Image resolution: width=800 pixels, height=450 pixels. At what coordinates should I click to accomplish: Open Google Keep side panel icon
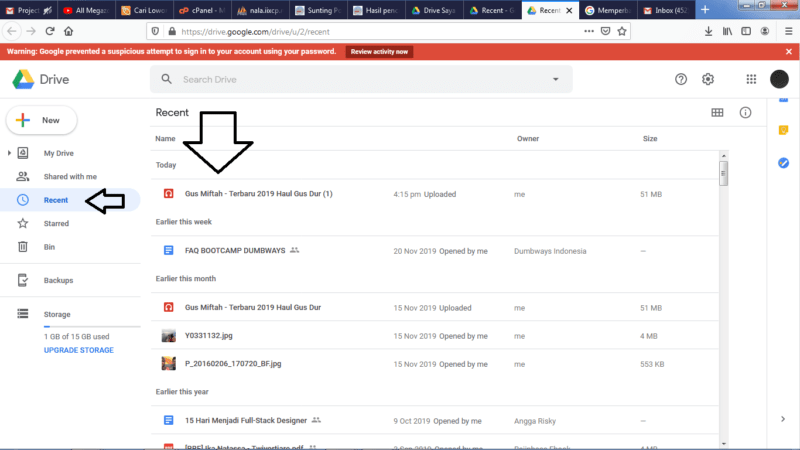(x=783, y=130)
